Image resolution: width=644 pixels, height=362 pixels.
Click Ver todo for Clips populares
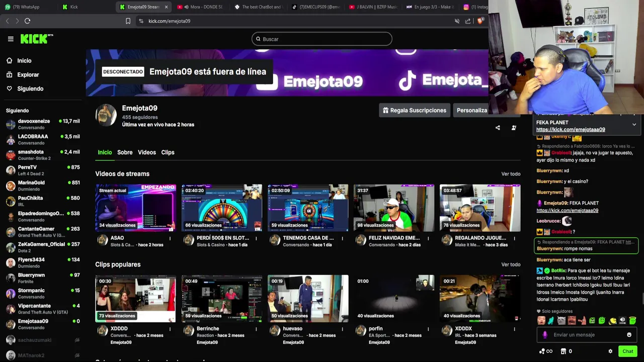click(511, 264)
